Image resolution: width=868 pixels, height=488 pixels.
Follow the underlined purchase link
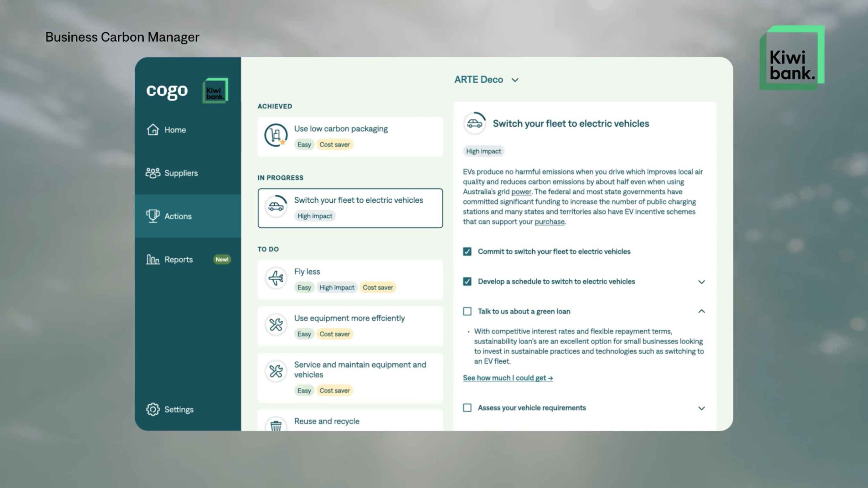pos(549,222)
